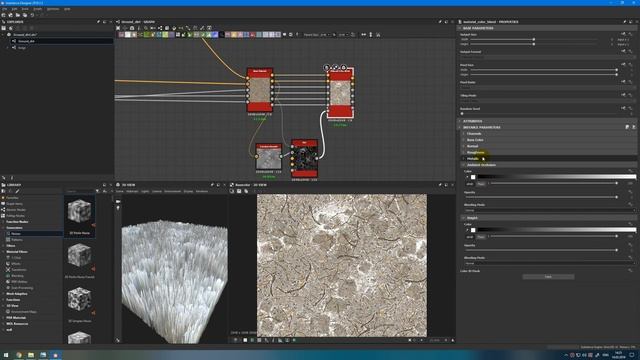Adjust the Output Size Width slider
This screenshot has height=360, width=640.
[x=534, y=39]
